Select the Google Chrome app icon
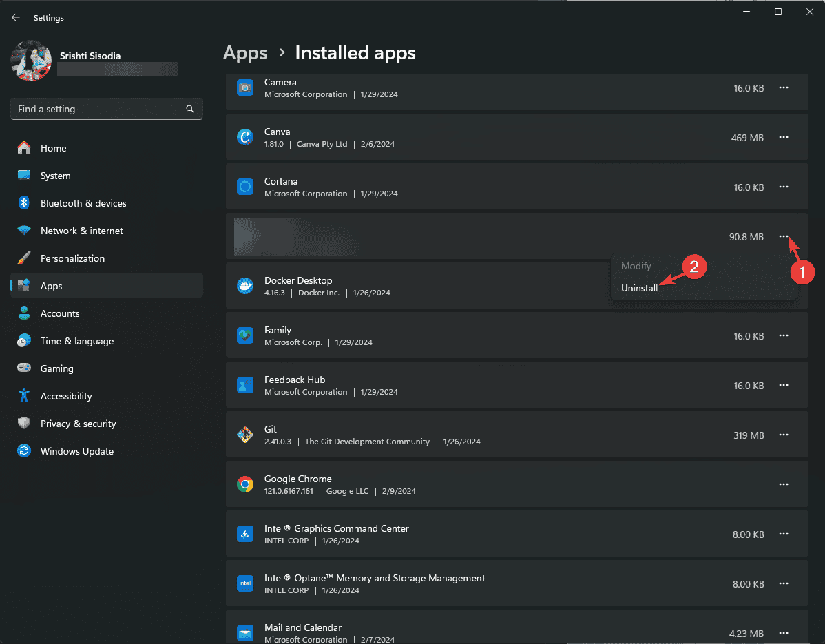 (x=245, y=484)
